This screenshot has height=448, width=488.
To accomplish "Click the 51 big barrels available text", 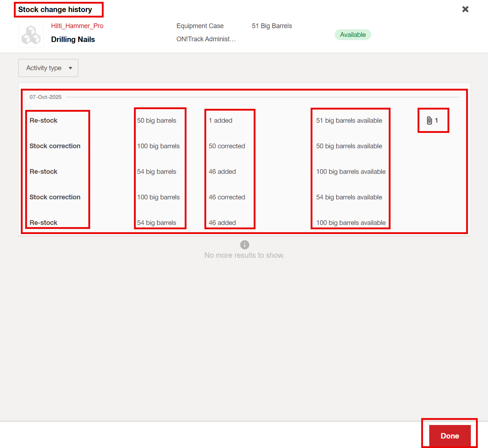I will click(349, 120).
